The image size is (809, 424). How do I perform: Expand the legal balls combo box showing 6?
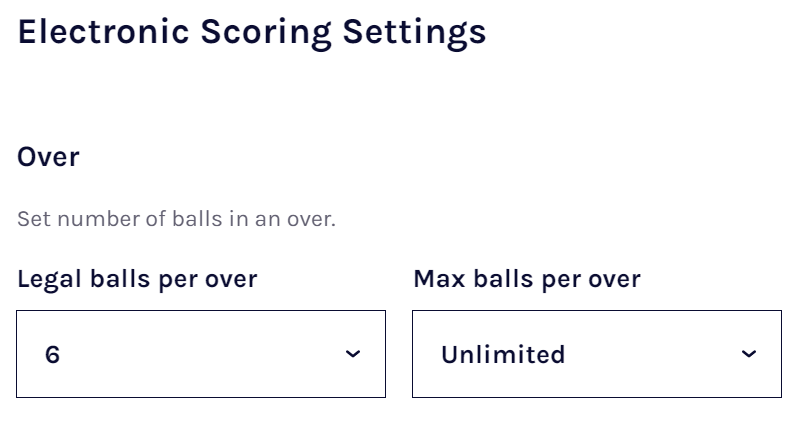click(x=200, y=354)
